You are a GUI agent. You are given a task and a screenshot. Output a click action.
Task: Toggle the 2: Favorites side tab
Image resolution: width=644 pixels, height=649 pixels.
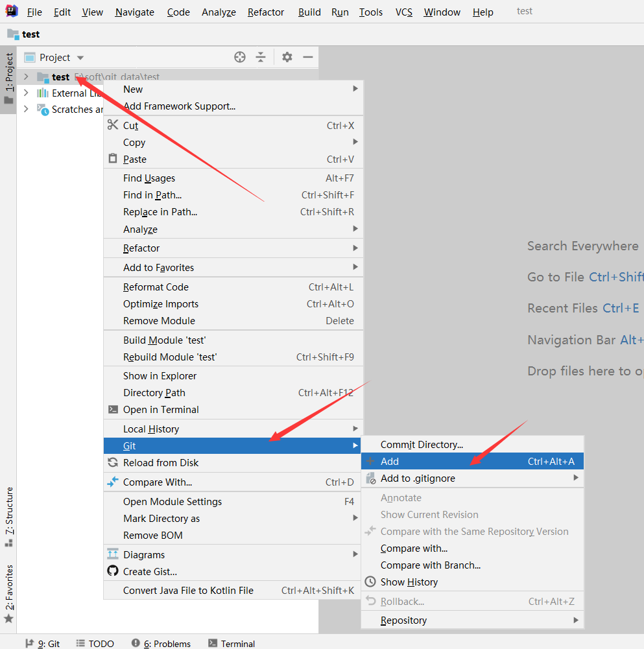point(8,593)
